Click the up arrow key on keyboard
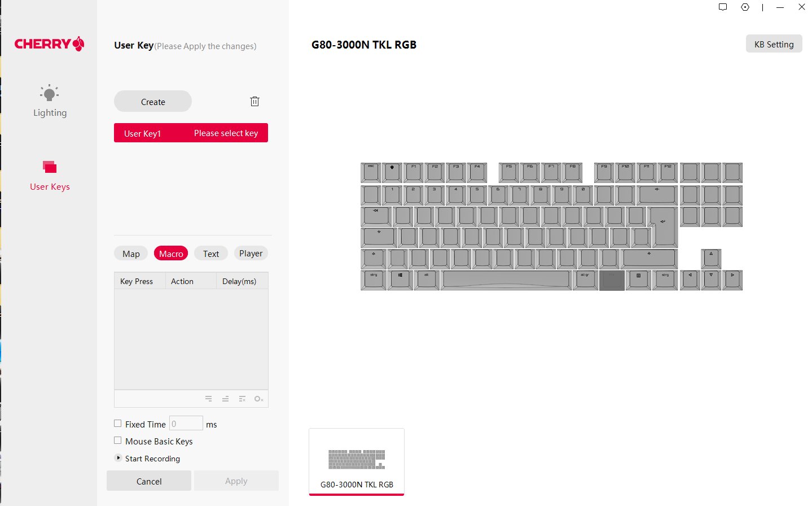812x506 pixels. tap(711, 259)
